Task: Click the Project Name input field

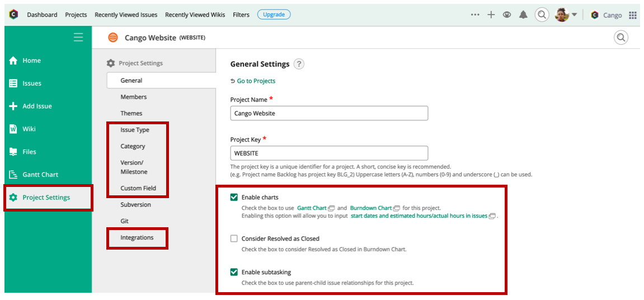Action: click(x=330, y=113)
